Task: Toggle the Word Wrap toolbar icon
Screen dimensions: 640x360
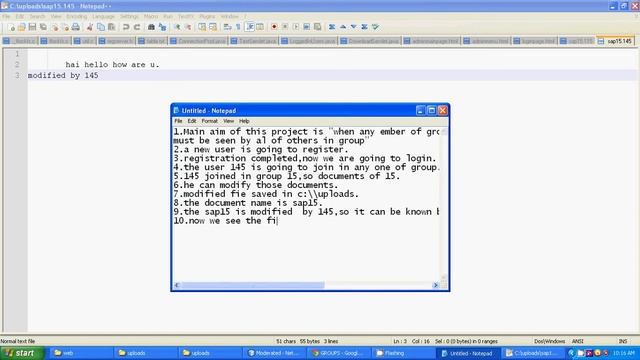Action: 227,27
